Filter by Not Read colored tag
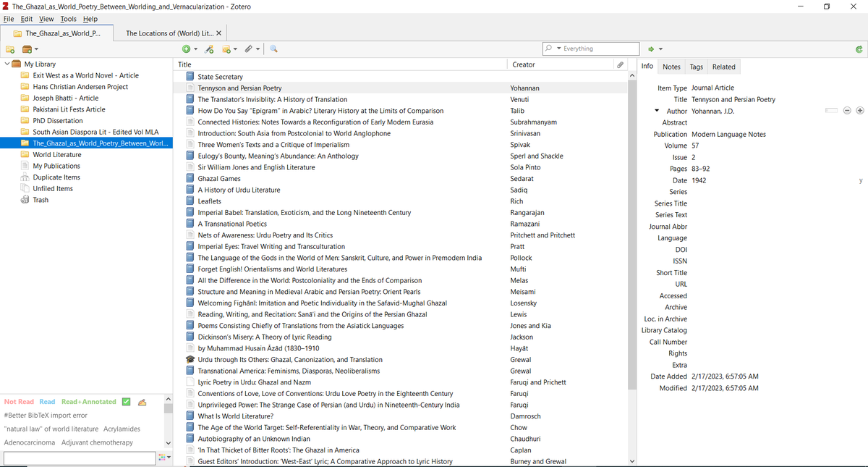Screen dimensions: 868x467 (19, 402)
